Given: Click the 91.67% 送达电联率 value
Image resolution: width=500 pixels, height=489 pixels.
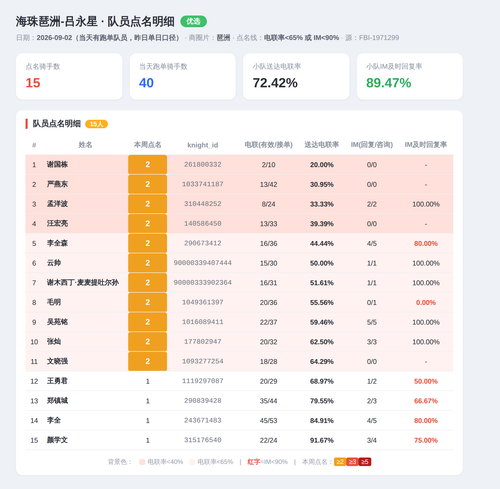Looking at the screenshot, I should [322, 440].
